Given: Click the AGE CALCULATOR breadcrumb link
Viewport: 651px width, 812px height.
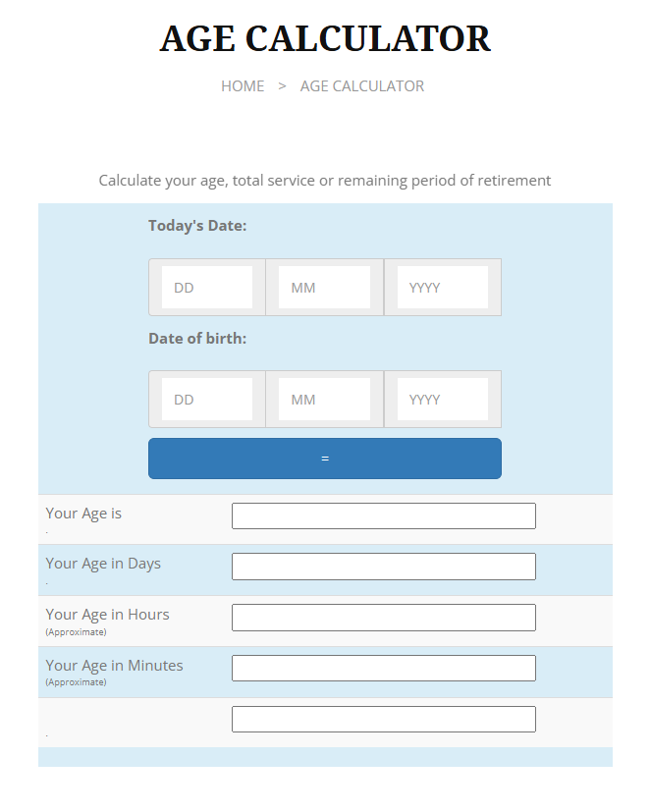Looking at the screenshot, I should (362, 86).
